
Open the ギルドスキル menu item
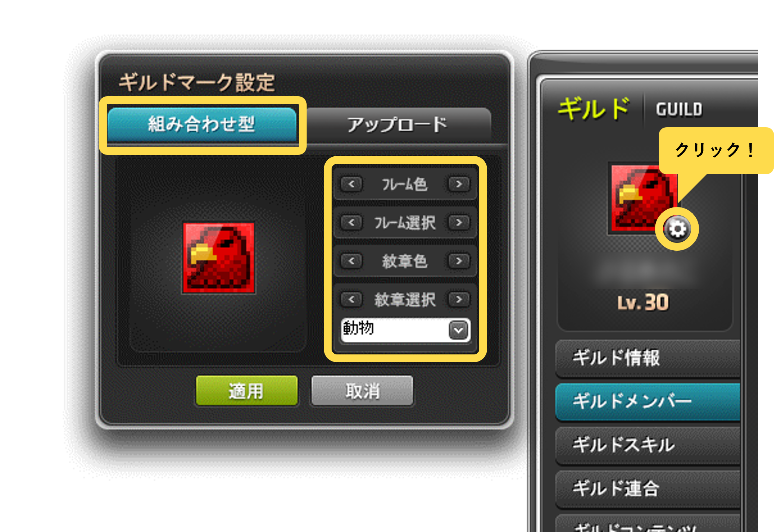(648, 445)
